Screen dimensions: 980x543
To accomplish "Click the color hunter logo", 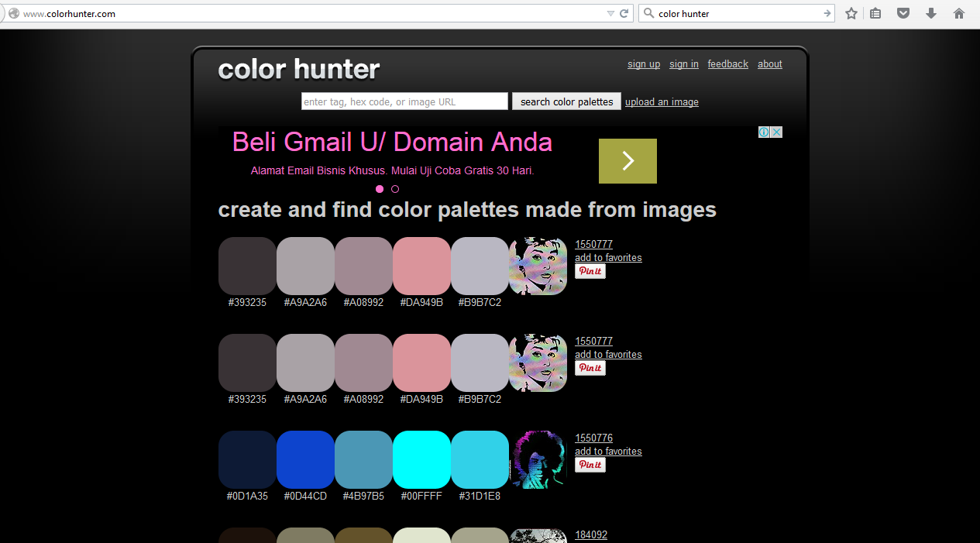I will pyautogui.click(x=299, y=69).
